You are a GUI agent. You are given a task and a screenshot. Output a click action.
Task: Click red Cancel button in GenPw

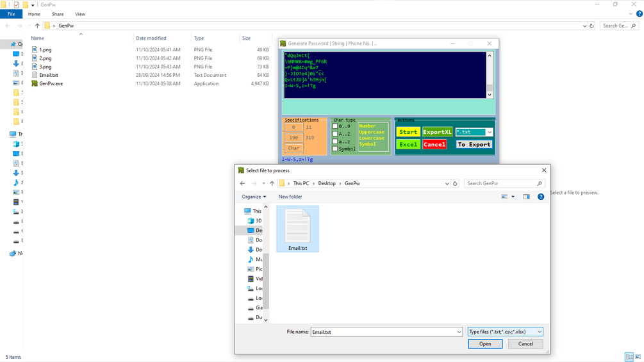pyautogui.click(x=434, y=144)
